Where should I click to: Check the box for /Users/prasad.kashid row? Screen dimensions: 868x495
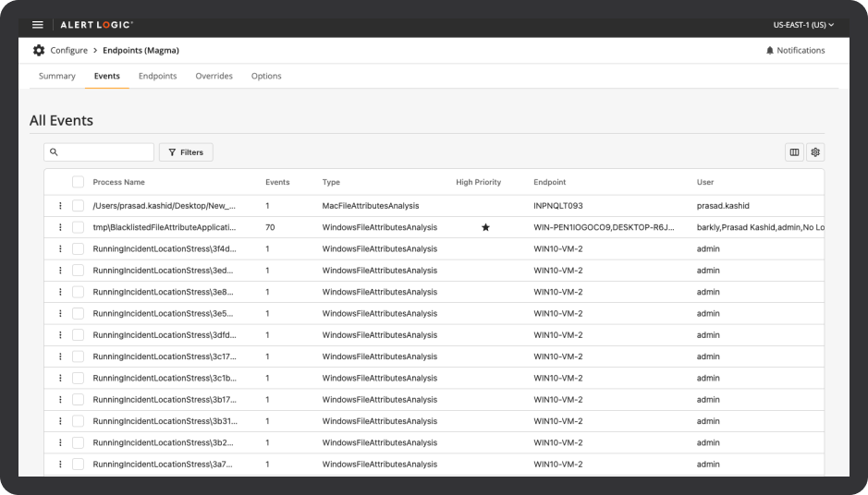point(78,206)
